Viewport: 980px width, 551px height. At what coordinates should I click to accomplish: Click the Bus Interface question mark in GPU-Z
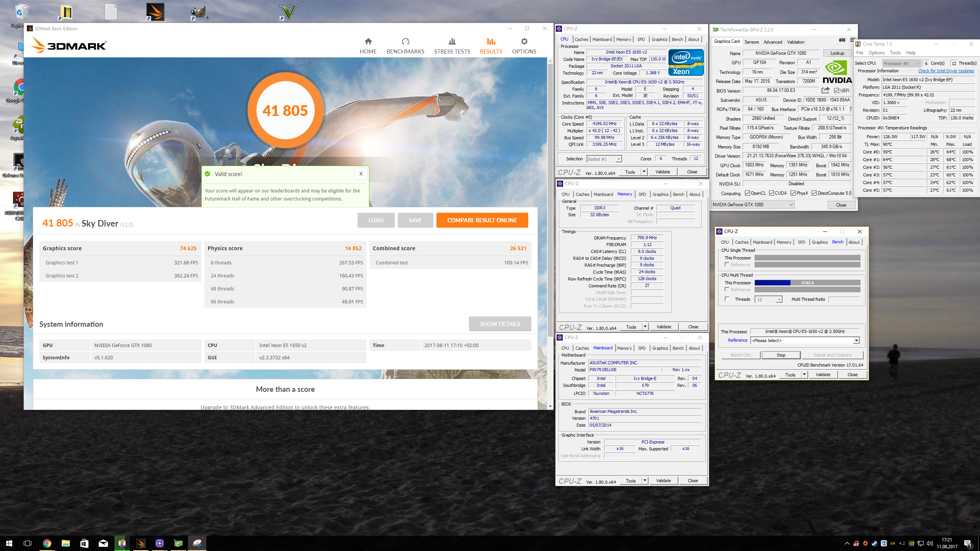pos(851,109)
